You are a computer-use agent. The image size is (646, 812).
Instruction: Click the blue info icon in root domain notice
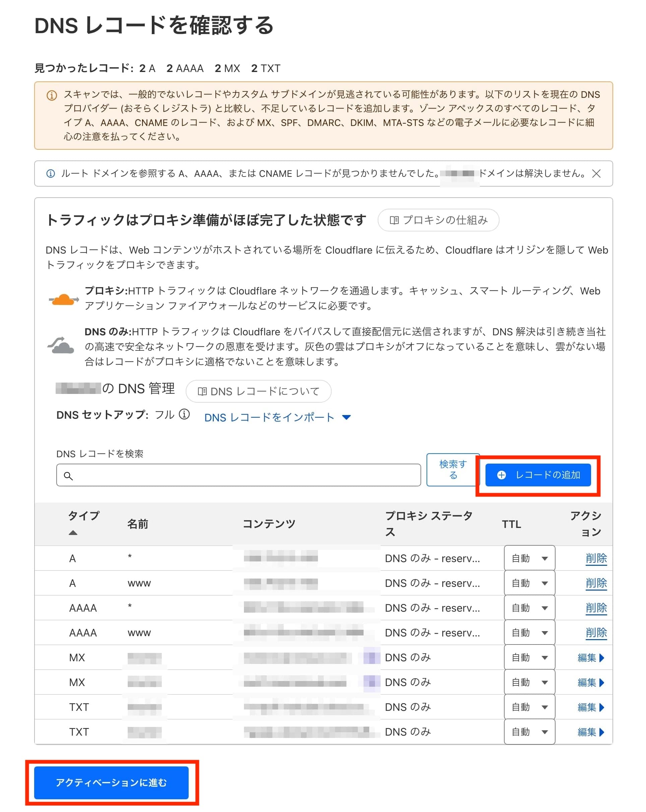pyautogui.click(x=51, y=173)
